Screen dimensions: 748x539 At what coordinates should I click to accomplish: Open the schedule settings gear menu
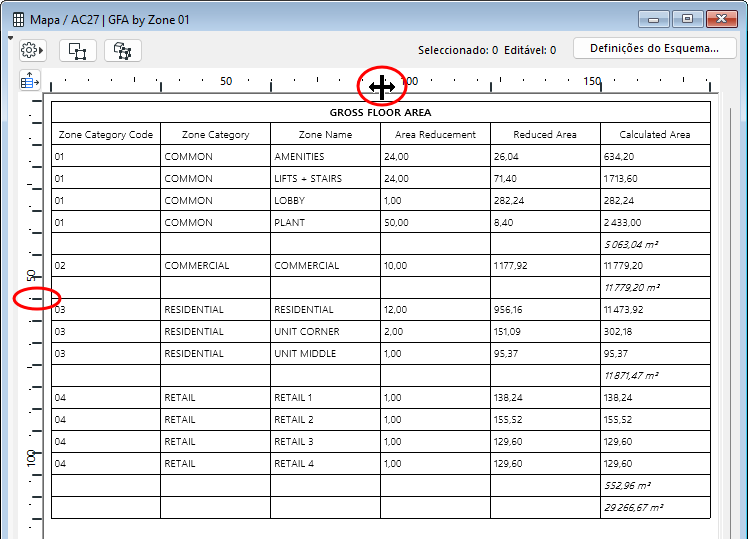click(32, 50)
